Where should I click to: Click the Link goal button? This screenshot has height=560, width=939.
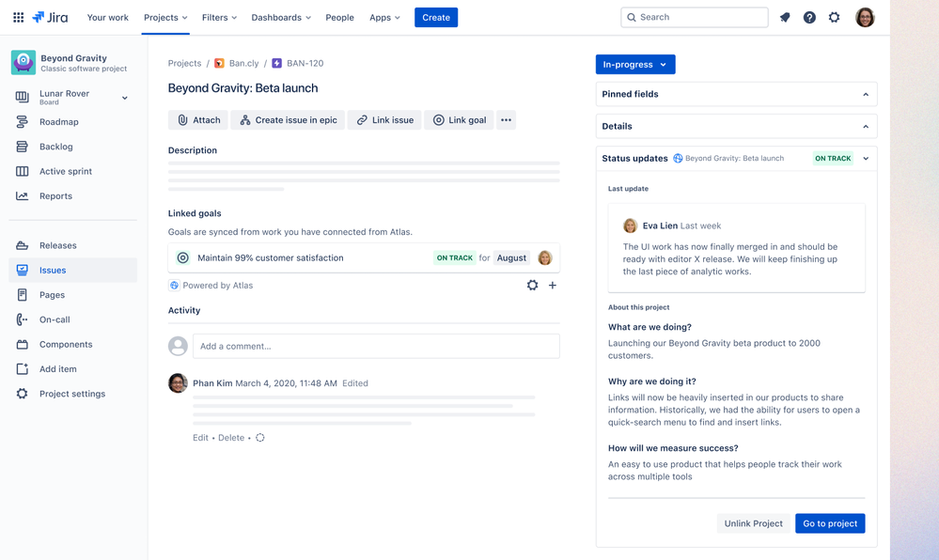460,119
